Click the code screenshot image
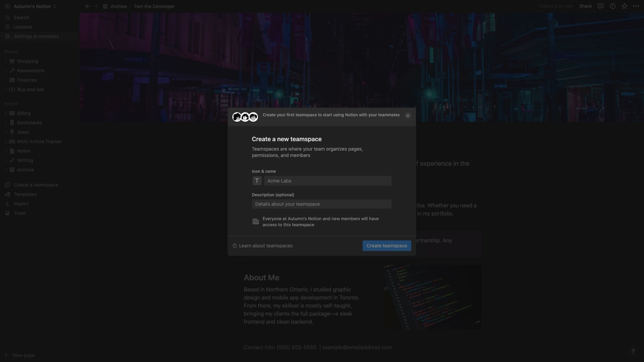This screenshot has height=362, width=644. [x=432, y=297]
